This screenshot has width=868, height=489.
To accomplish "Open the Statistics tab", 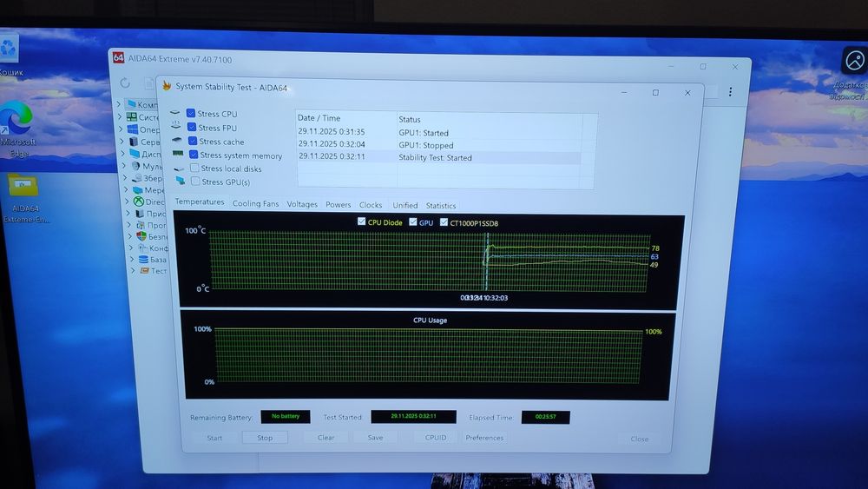I will tap(441, 206).
